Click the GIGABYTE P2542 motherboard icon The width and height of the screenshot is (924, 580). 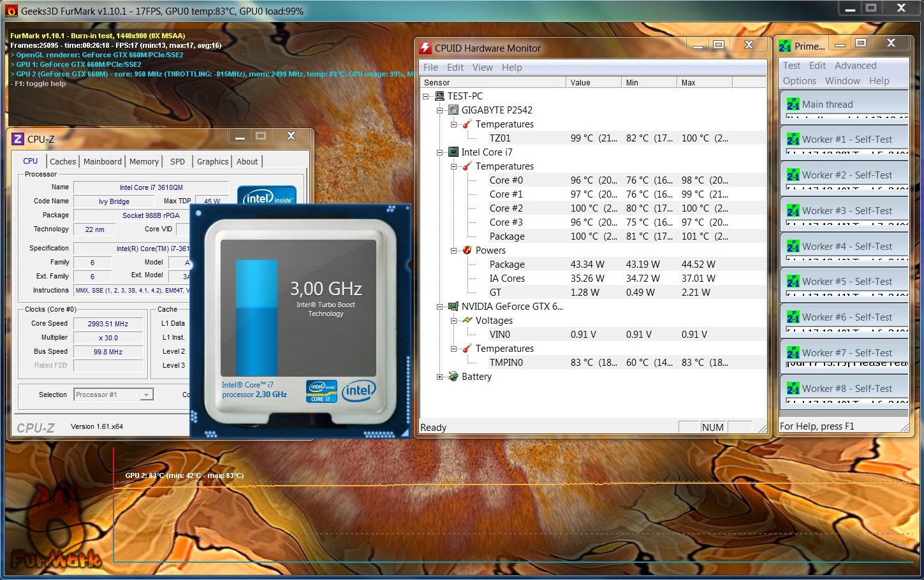tap(453, 110)
